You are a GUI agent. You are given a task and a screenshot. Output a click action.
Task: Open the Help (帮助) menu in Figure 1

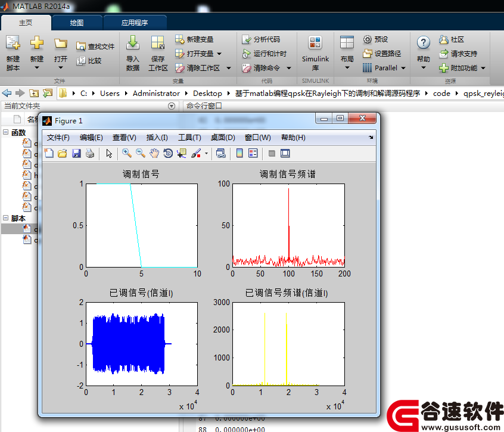tap(293, 138)
